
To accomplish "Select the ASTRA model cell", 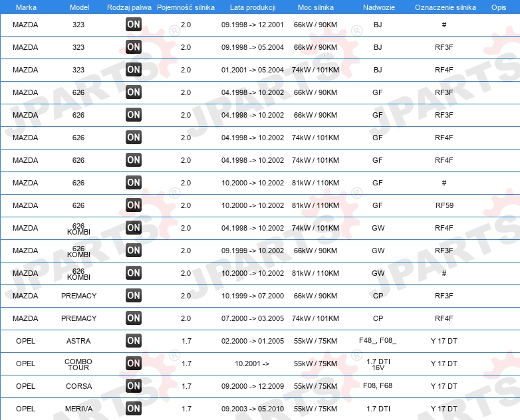I will click(x=78, y=341).
